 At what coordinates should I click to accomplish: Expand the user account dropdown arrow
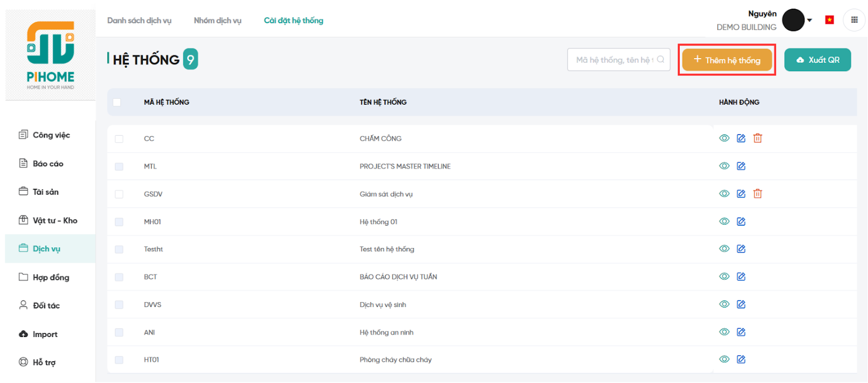(x=809, y=21)
